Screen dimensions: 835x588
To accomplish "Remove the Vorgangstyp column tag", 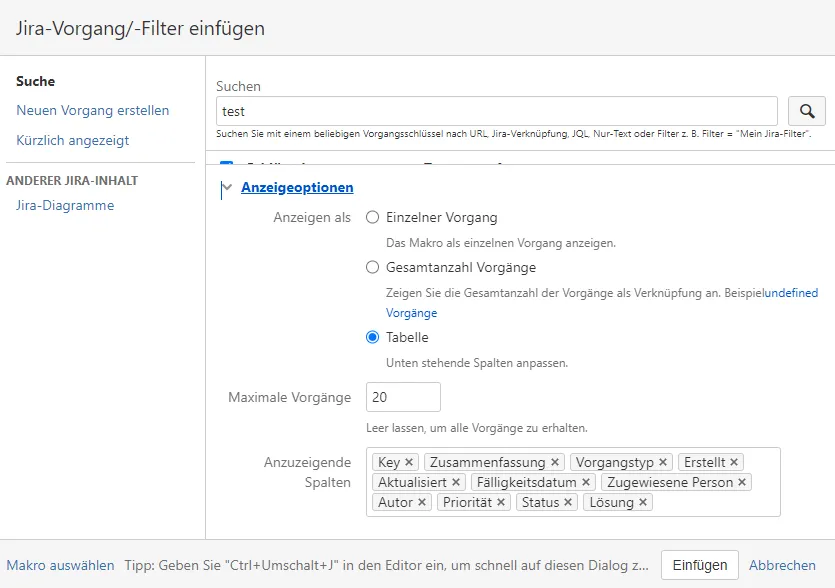I will (663, 462).
